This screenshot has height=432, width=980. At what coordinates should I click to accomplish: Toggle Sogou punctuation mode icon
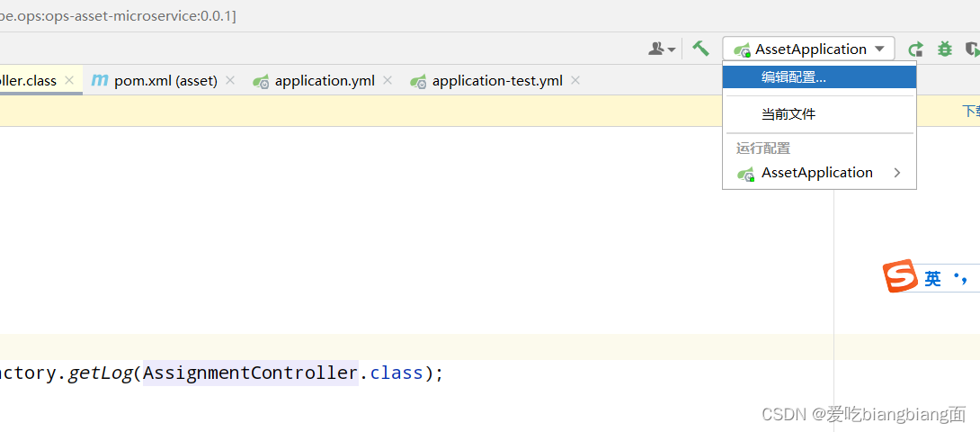[960, 279]
